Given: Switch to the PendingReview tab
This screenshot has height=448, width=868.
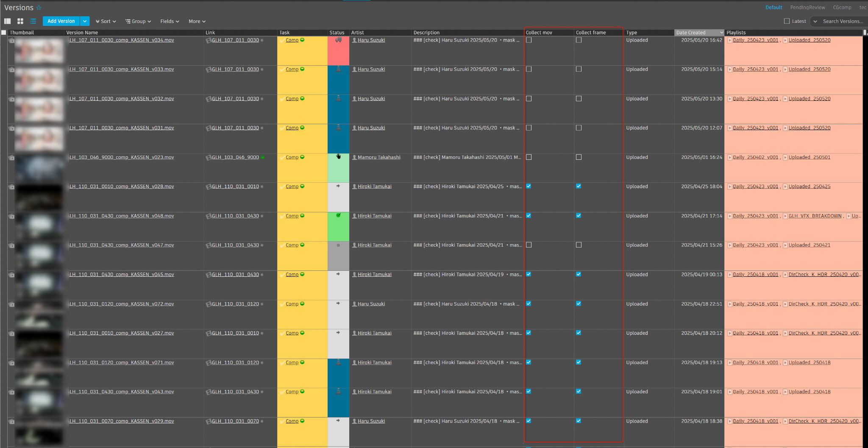Looking at the screenshot, I should click(807, 8).
